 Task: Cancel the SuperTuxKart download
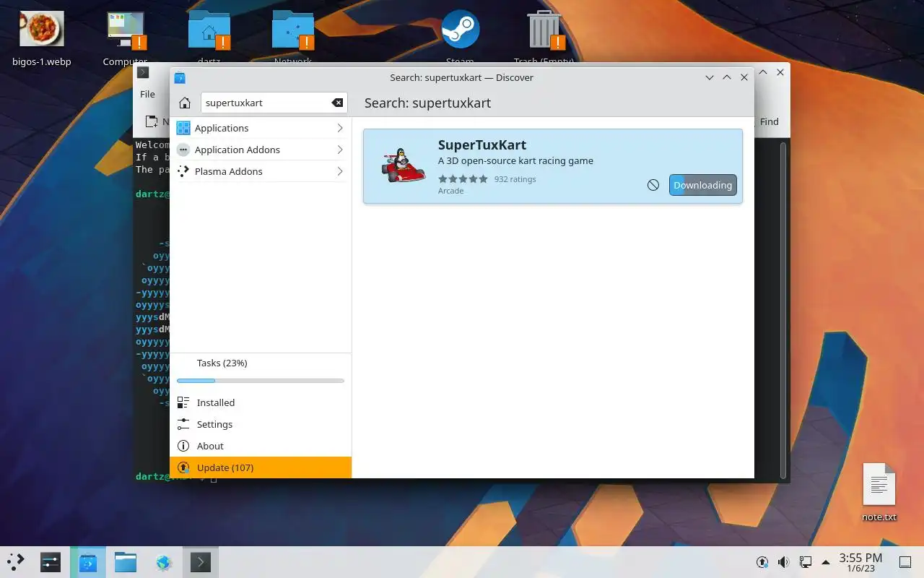(x=653, y=185)
